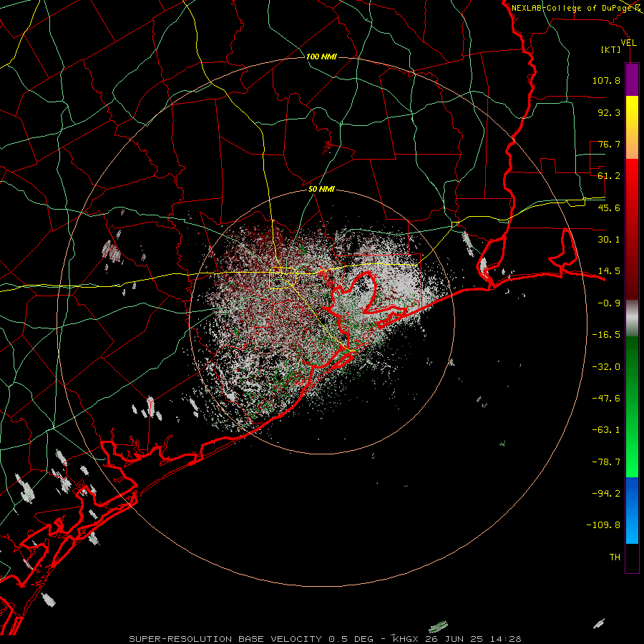Click the [KT] units label
The image size is (644, 644).
coord(611,50)
